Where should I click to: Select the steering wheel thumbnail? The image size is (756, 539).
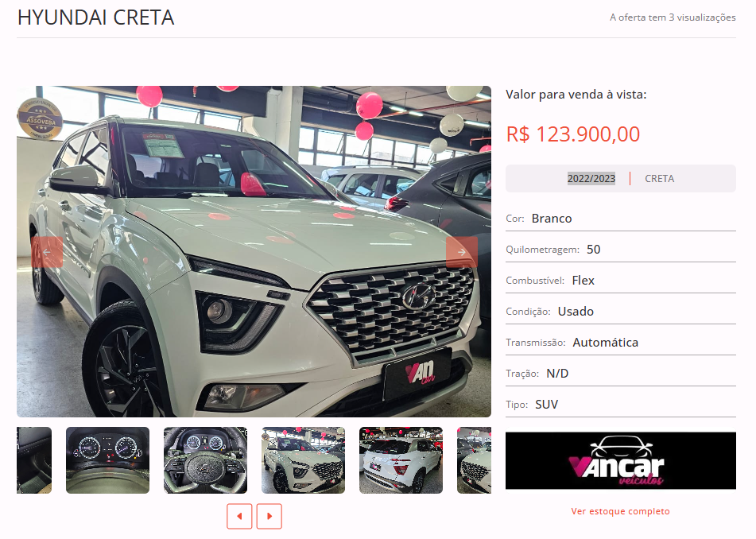pyautogui.click(x=205, y=460)
